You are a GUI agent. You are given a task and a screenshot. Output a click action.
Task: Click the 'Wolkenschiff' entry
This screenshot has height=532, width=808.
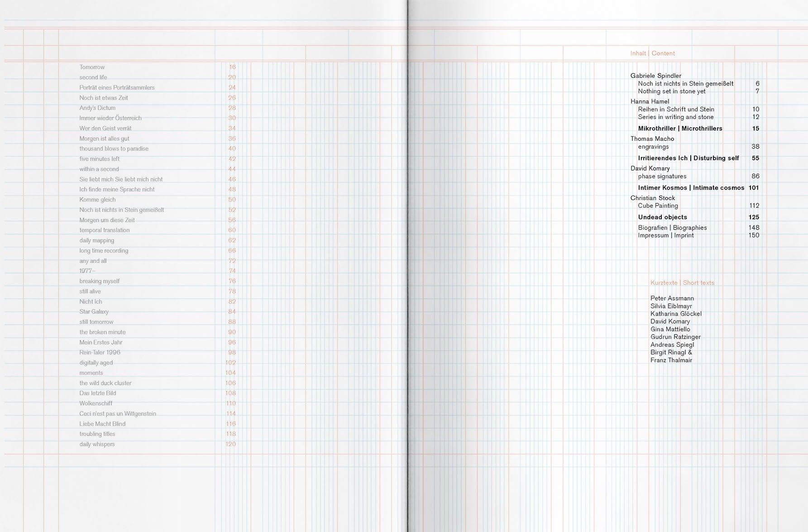pos(96,403)
